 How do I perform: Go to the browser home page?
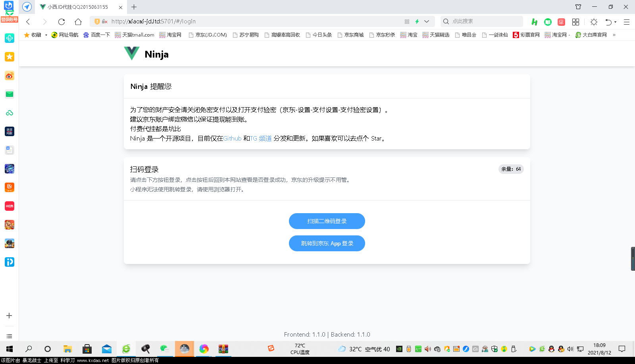[78, 22]
